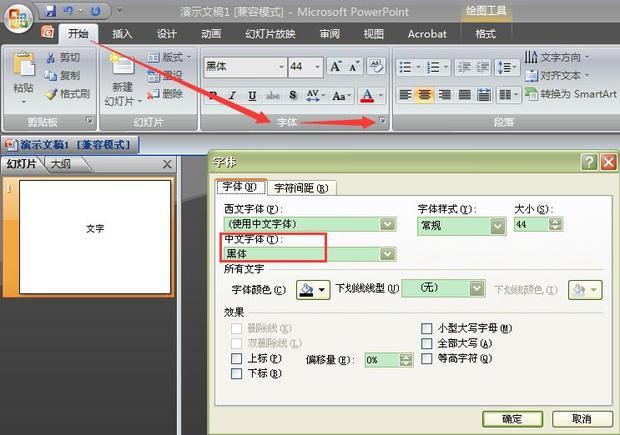Open the Insert (插入) ribbon tab

(x=122, y=33)
